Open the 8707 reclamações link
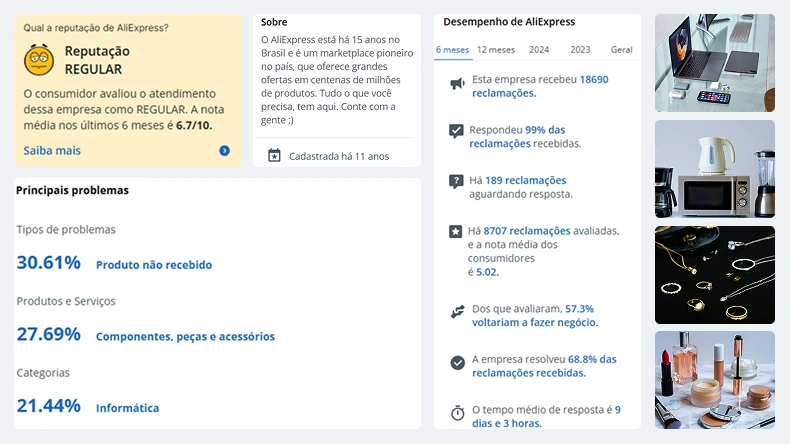The height and width of the screenshot is (444, 790). [x=527, y=231]
